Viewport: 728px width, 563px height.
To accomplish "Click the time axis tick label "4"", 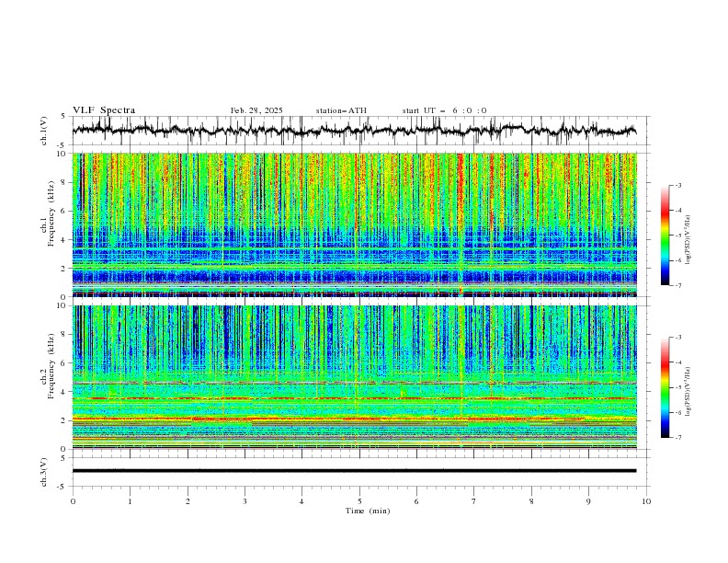I will click(301, 501).
